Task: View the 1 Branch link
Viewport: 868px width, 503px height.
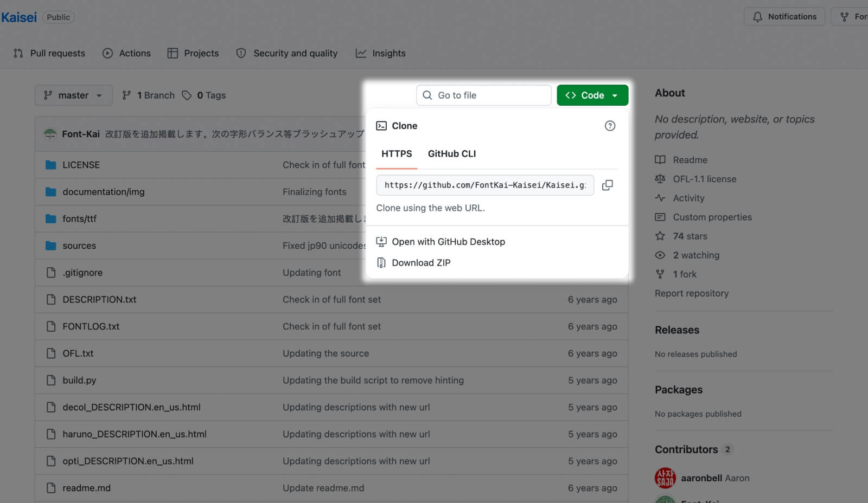Action: pyautogui.click(x=148, y=95)
